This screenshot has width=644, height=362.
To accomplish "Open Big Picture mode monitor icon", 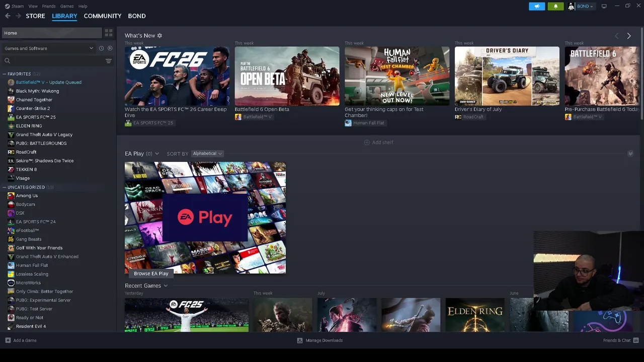I will coord(604,6).
